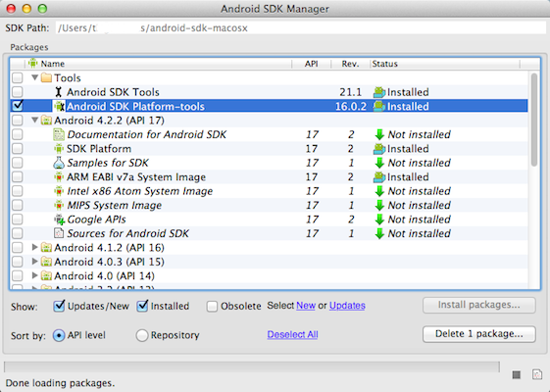
Task: Click the Installed status icon for Platform-tools
Action: (x=379, y=106)
